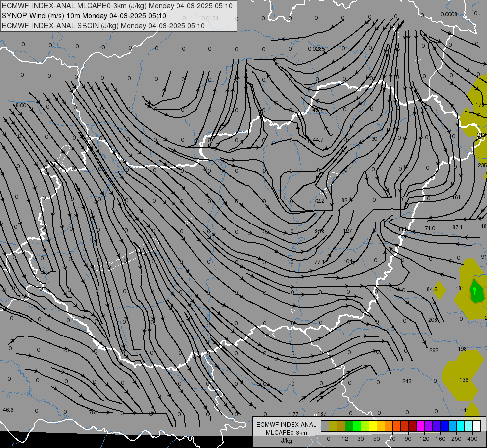Click the ECMWF-INDEX-ANAL label in the legend
487x448 pixels.
(x=286, y=425)
